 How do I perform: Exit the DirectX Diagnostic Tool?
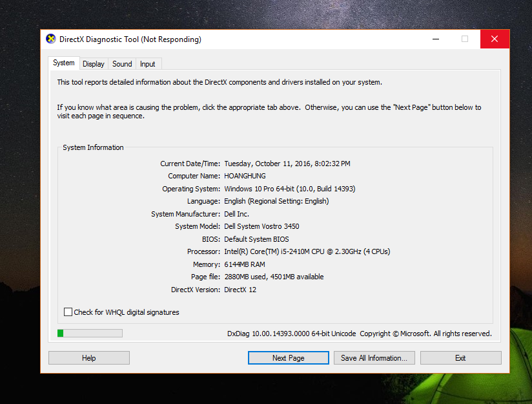[x=461, y=358]
